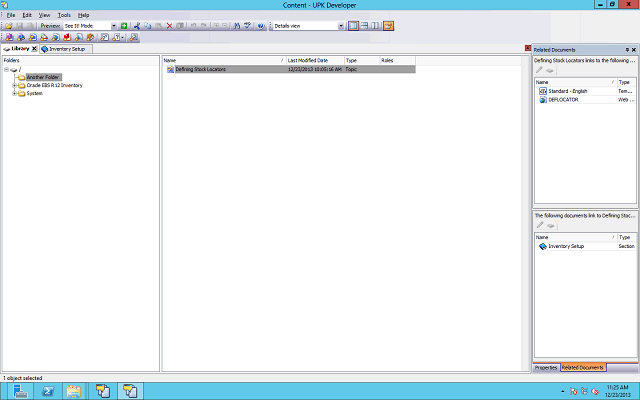Screen dimensions: 640x400
Task: Select Oracle EBS R12 Inventory folder
Action: [54, 85]
